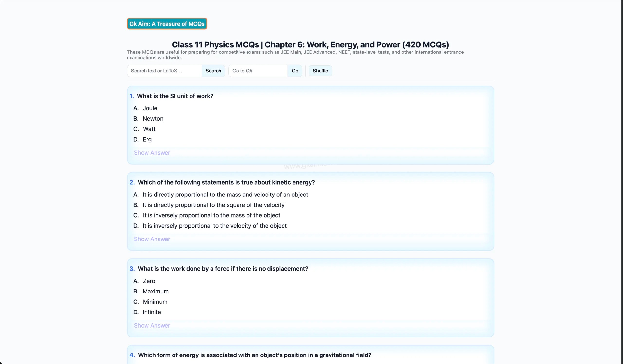Image resolution: width=623 pixels, height=364 pixels.
Task: Pick option C Watt
Action: (x=149, y=129)
